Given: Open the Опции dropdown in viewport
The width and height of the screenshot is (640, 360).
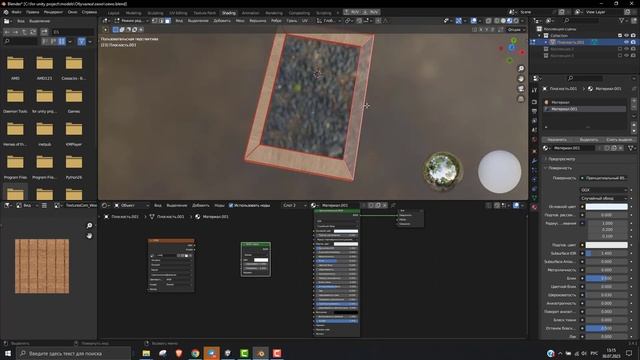Looking at the screenshot, I should point(516,29).
